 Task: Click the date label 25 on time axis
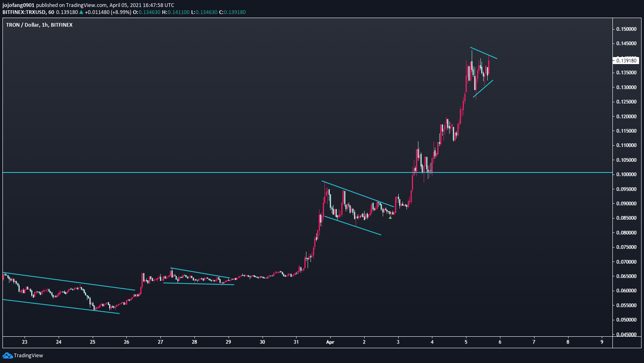93,342
